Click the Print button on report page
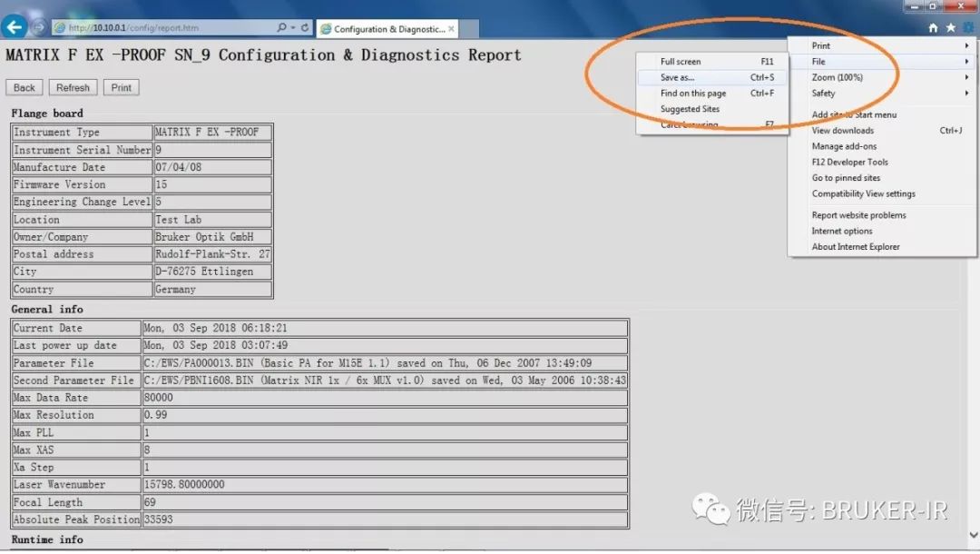The width and height of the screenshot is (980, 554). [122, 88]
